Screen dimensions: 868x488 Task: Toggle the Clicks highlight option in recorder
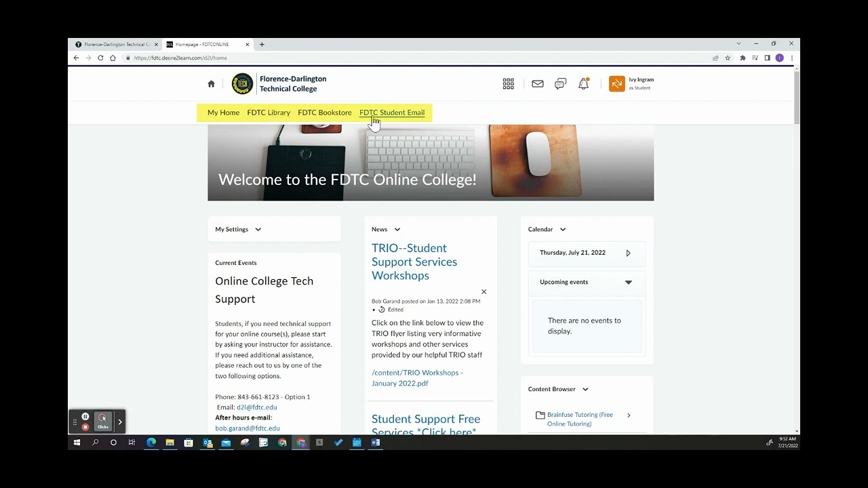click(x=102, y=422)
